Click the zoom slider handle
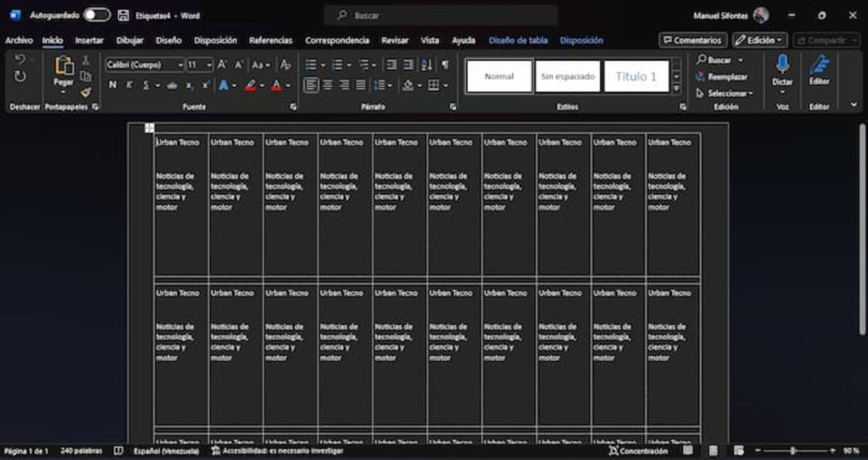This screenshot has width=868, height=460. [x=793, y=450]
